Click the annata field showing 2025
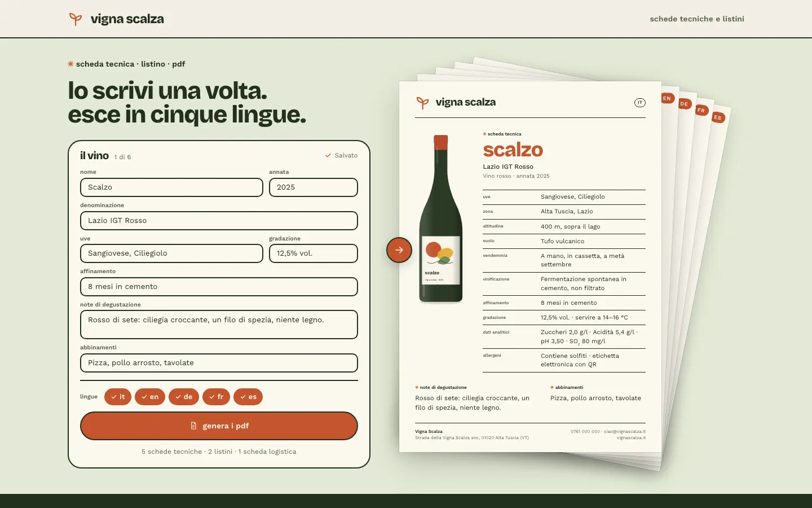Viewport: 812px width, 508px height. (x=314, y=187)
